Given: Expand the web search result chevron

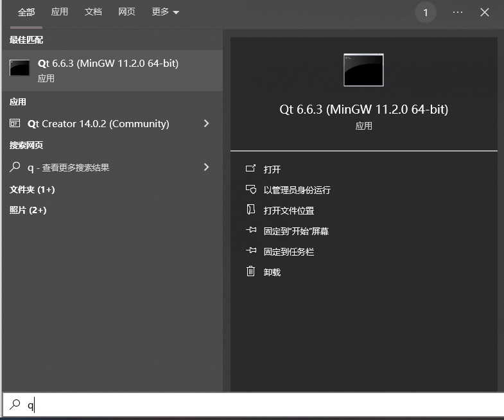Looking at the screenshot, I should [206, 167].
